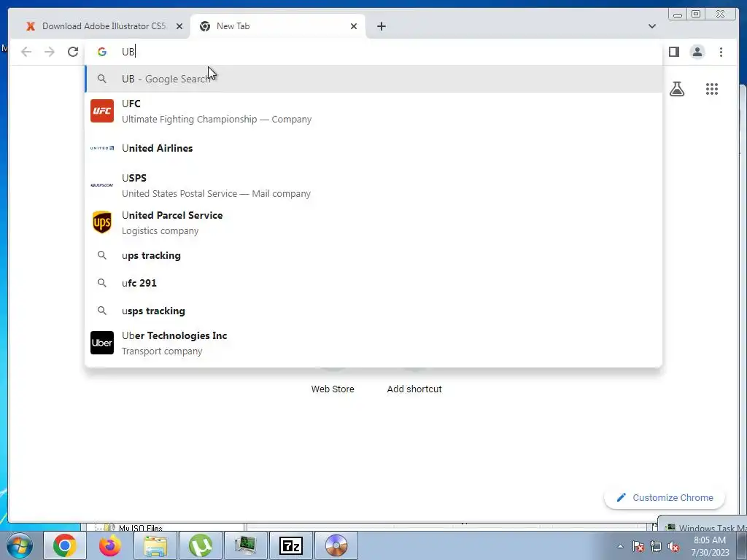
Task: Open the Chrome three-dot menu
Action: 721,52
